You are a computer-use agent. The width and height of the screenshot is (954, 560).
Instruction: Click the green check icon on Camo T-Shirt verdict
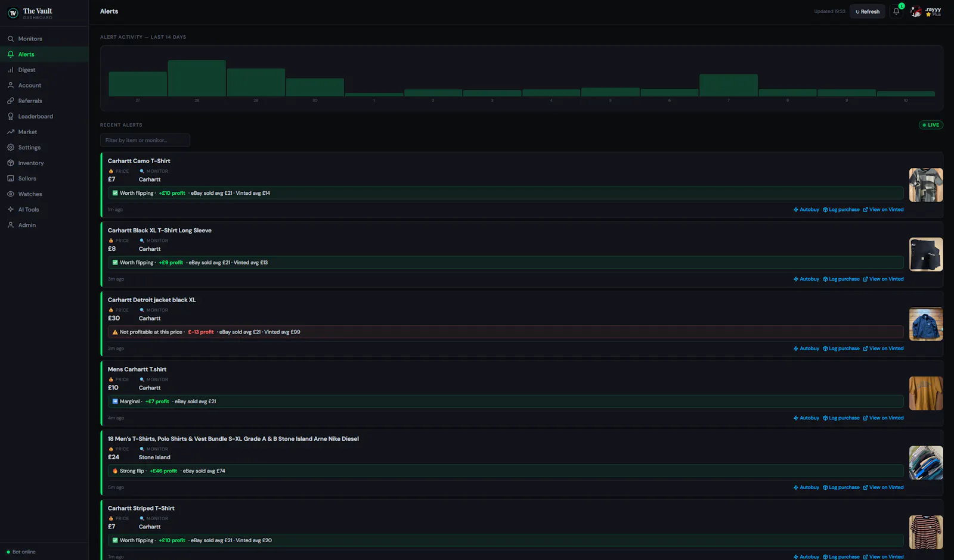(115, 193)
